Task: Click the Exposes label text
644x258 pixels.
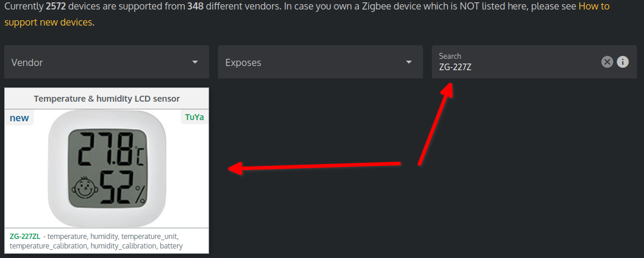Action: (243, 63)
